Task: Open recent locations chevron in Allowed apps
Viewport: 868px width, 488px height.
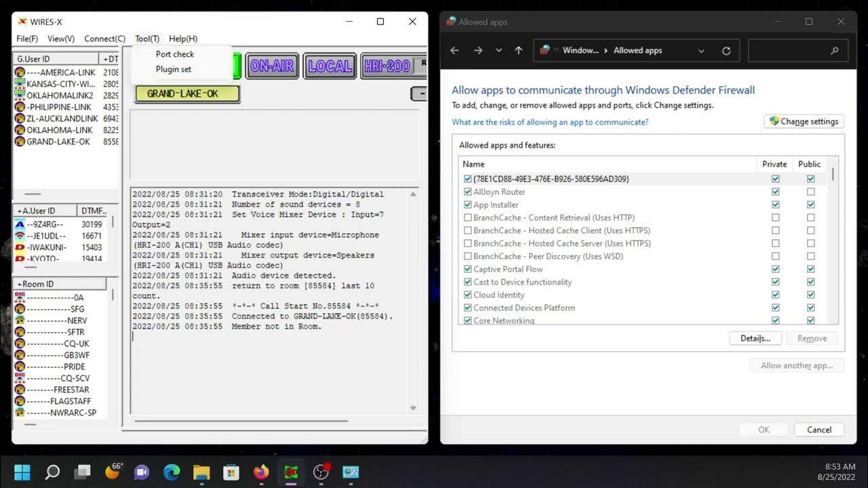Action: pos(498,51)
